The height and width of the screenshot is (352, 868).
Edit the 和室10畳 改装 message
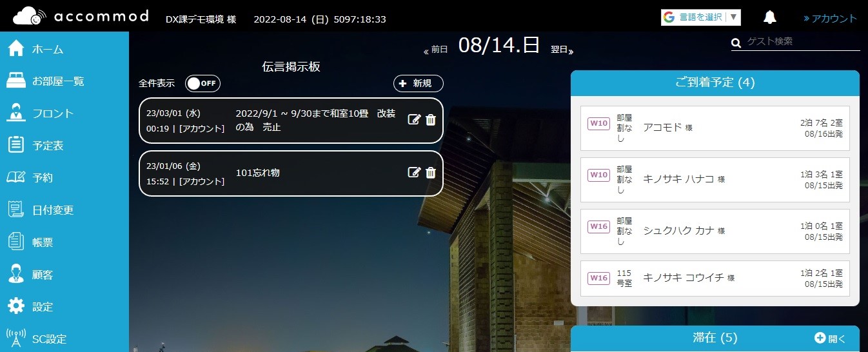point(415,119)
